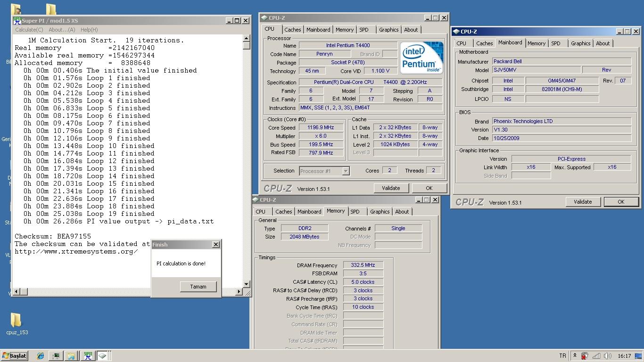Viewport: 644px width, 362px height.
Task: Select CPU tab in Mainboard window
Action: (x=462, y=43)
